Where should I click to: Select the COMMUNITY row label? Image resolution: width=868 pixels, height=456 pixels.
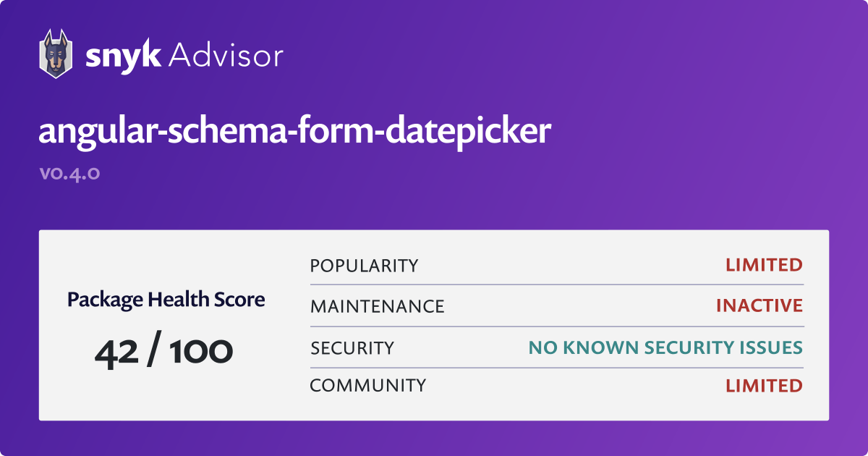pos(367,386)
